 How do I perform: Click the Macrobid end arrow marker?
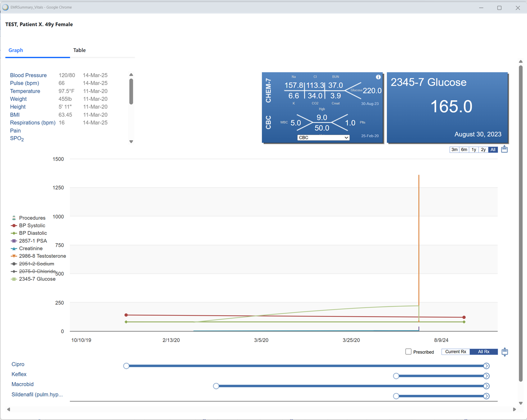(486, 386)
